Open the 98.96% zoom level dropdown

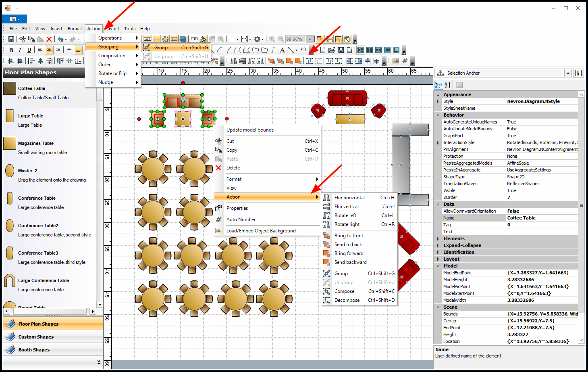click(x=310, y=39)
